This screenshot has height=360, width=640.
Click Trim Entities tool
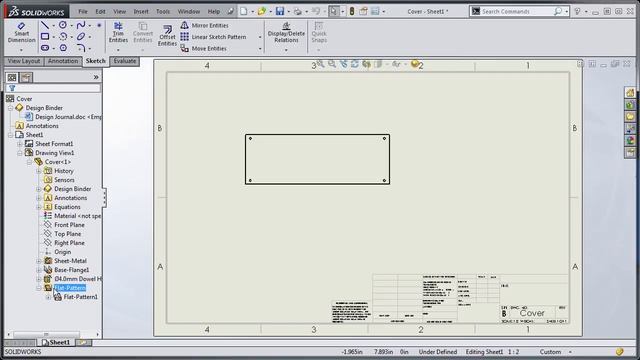pyautogui.click(x=118, y=33)
